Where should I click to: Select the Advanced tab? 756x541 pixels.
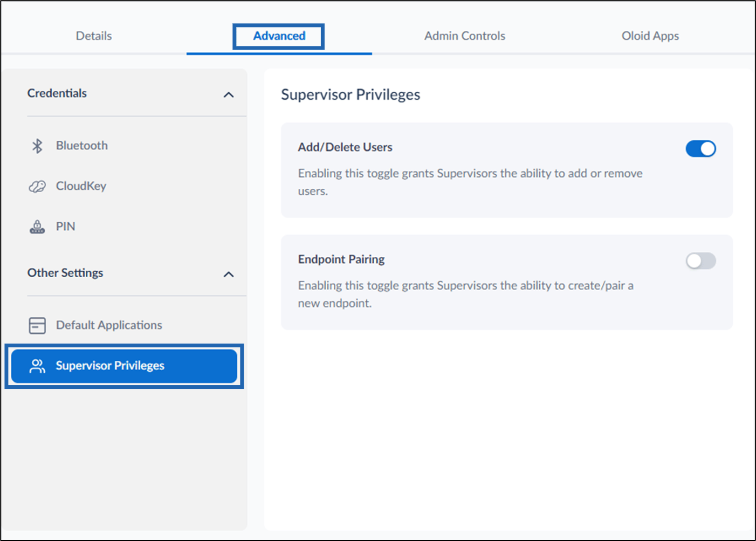click(x=279, y=36)
